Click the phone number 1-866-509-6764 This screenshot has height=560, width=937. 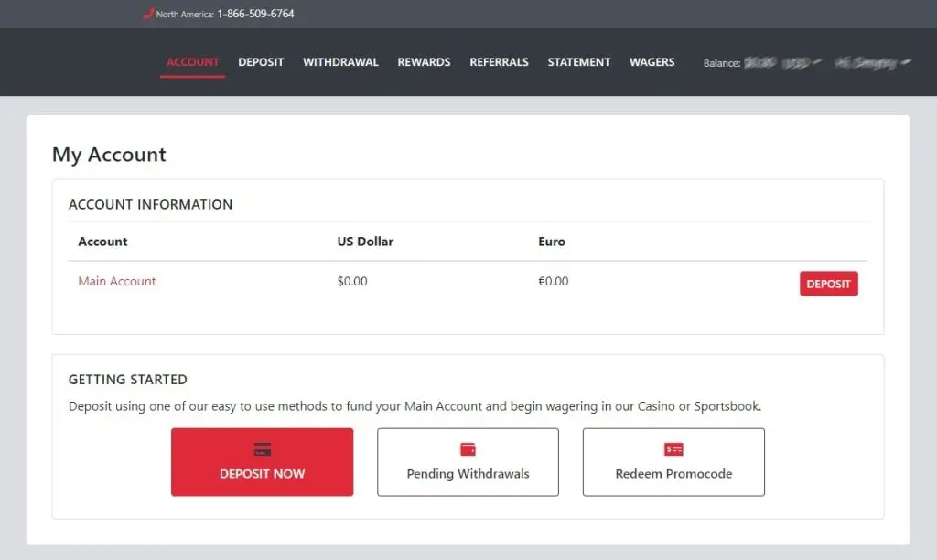(x=256, y=13)
